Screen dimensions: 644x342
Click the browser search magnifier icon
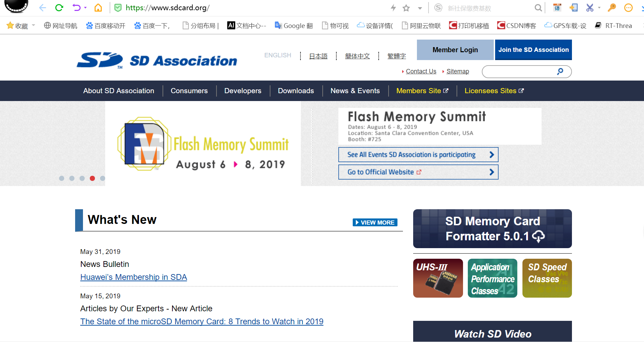pyautogui.click(x=538, y=8)
